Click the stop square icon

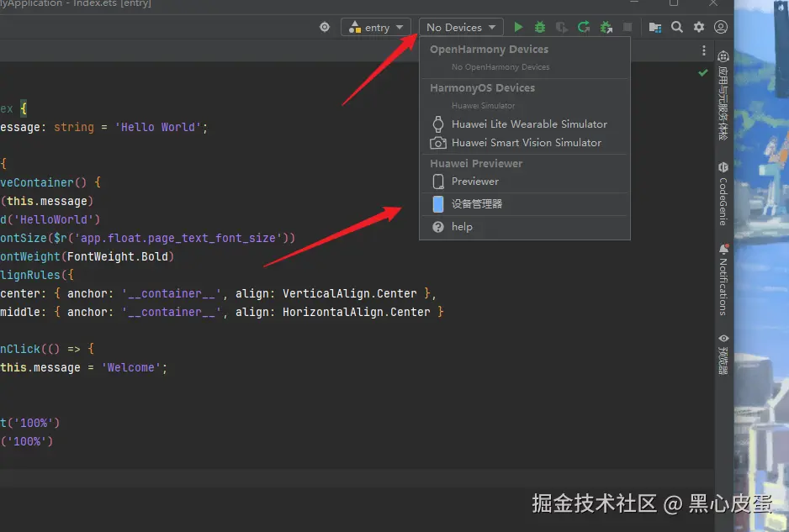[627, 27]
